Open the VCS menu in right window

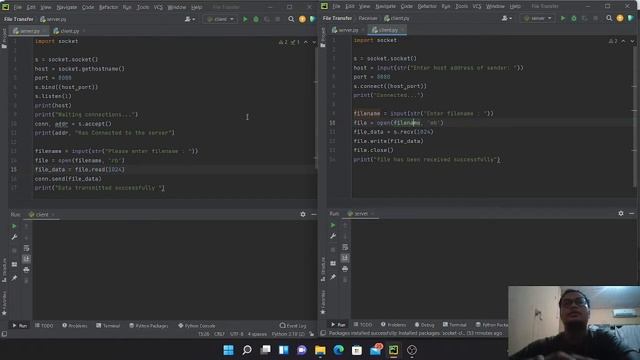click(x=477, y=7)
